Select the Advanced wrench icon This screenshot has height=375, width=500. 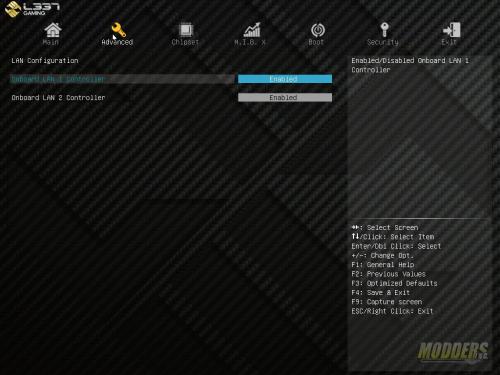tap(118, 30)
